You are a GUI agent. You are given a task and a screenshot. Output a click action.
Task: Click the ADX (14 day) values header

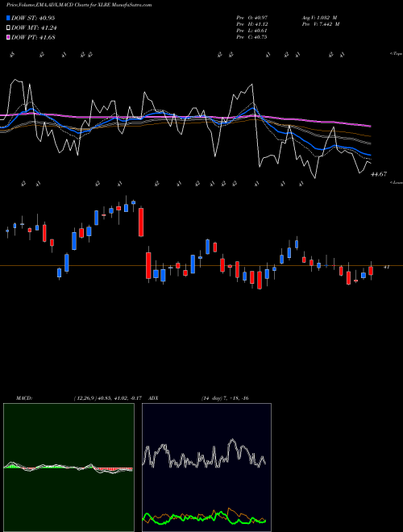[x=225, y=398]
